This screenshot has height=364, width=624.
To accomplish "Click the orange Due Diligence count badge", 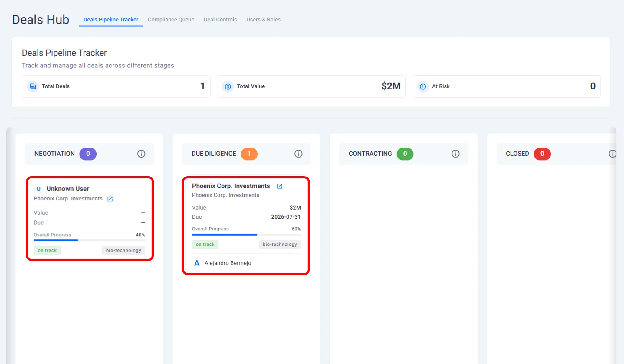I will tap(249, 154).
